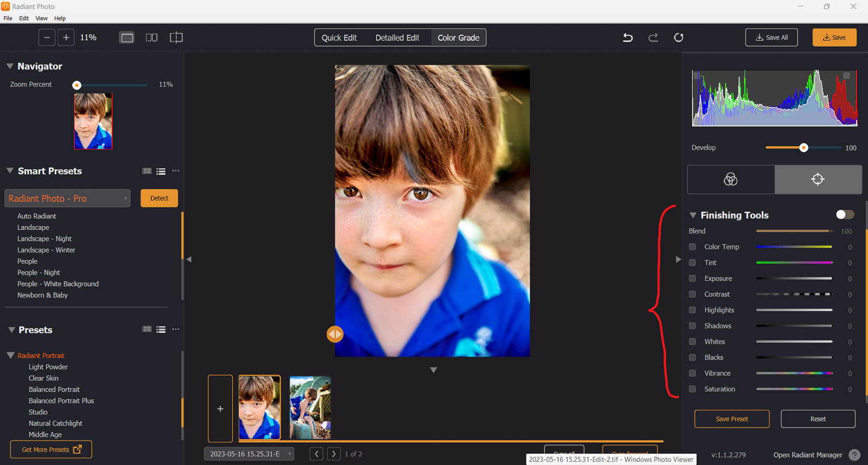Click the undo arrow icon
Image resolution: width=868 pixels, height=465 pixels.
pos(628,37)
